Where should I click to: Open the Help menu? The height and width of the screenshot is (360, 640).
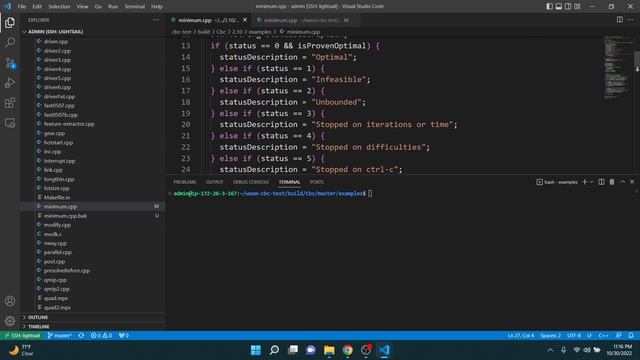point(157,7)
